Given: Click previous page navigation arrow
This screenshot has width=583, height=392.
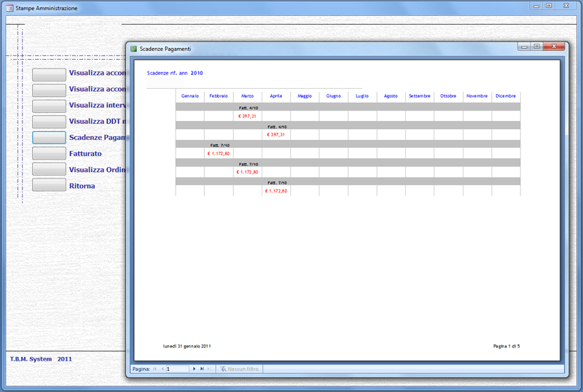Looking at the screenshot, I should [163, 369].
